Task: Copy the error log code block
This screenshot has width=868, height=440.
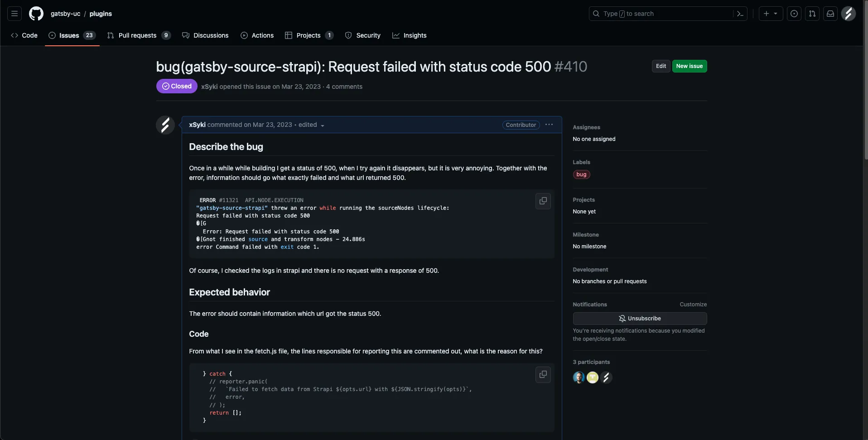Action: point(543,201)
